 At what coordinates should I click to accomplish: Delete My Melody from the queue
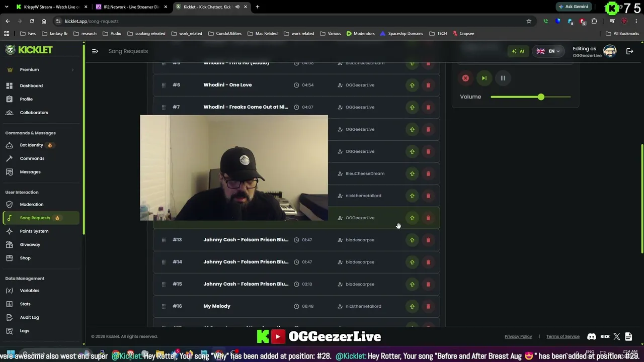pyautogui.click(x=428, y=306)
